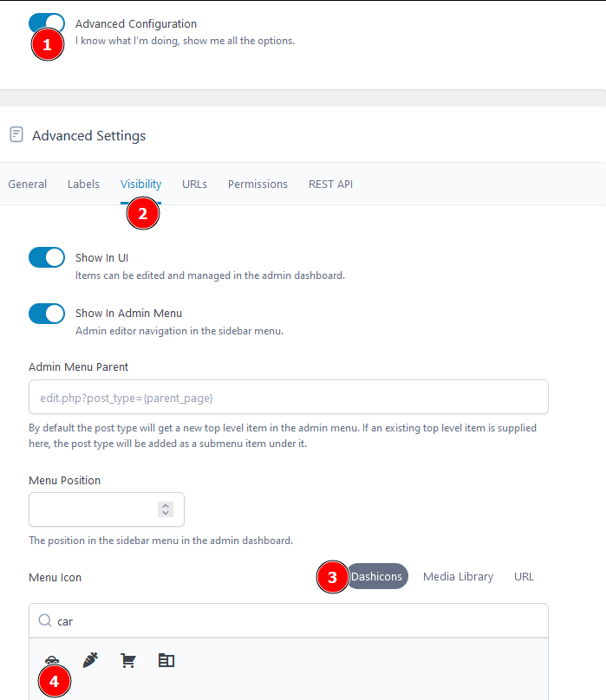Open the General tab
Screen dimensions: 606x700
point(27,184)
